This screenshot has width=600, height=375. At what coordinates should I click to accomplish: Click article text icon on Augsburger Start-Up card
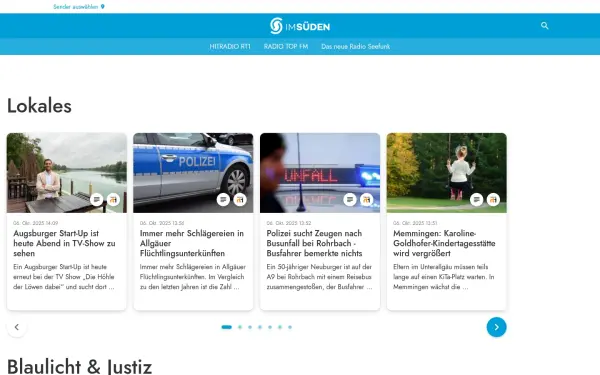click(x=96, y=199)
